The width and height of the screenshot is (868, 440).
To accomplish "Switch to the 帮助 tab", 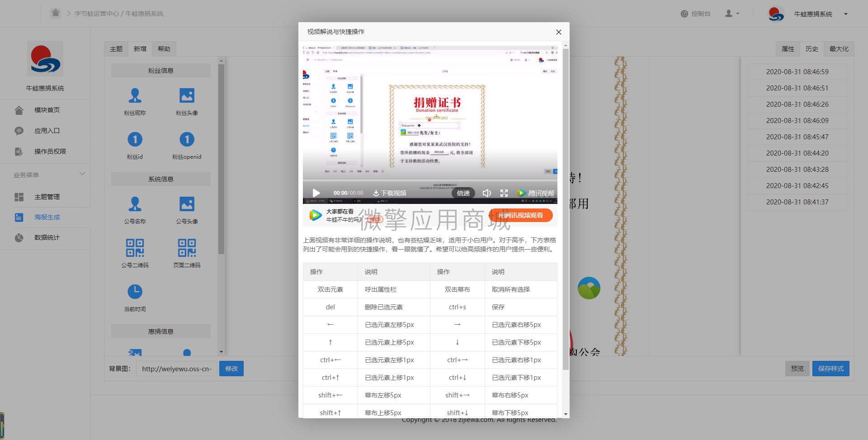I will click(164, 49).
